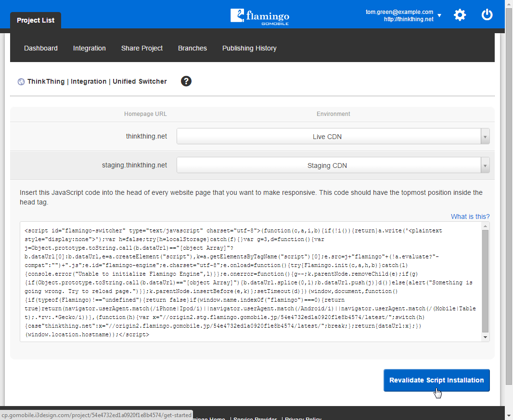Click the http://thinkthing.net account link
Viewport: 513px width, 420px height.
(x=409, y=19)
